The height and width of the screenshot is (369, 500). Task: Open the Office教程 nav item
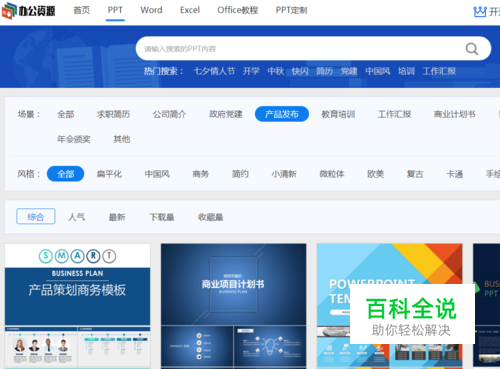pyautogui.click(x=238, y=10)
